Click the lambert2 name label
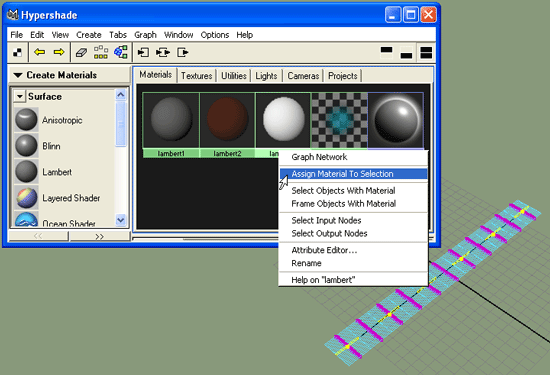550x375 pixels. coord(227,153)
